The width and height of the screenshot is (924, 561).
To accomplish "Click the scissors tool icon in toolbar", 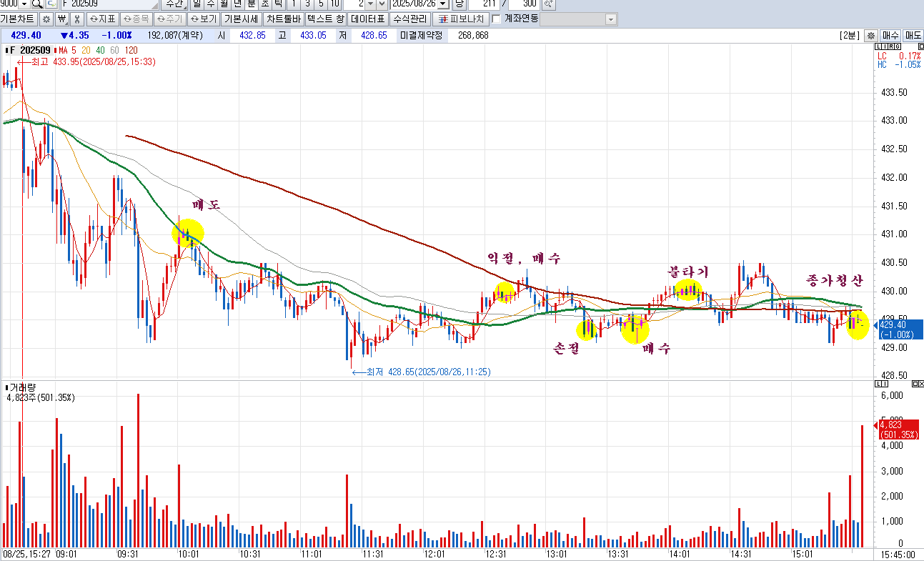I will coord(77,19).
